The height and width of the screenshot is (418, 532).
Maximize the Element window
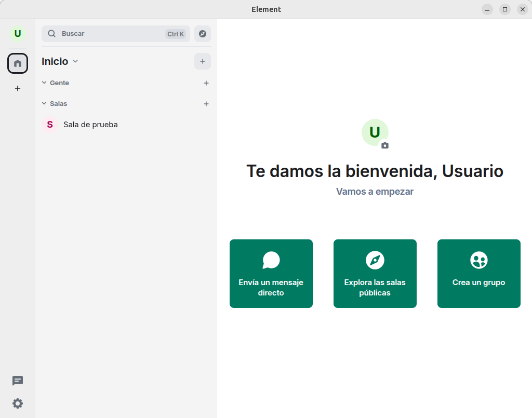504,9
